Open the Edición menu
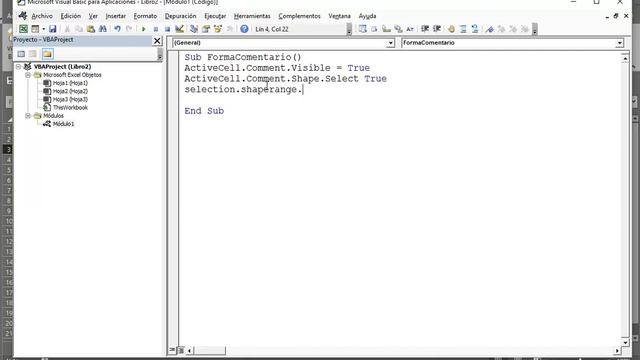Image resolution: width=640 pixels, height=360 pixels. [71, 16]
